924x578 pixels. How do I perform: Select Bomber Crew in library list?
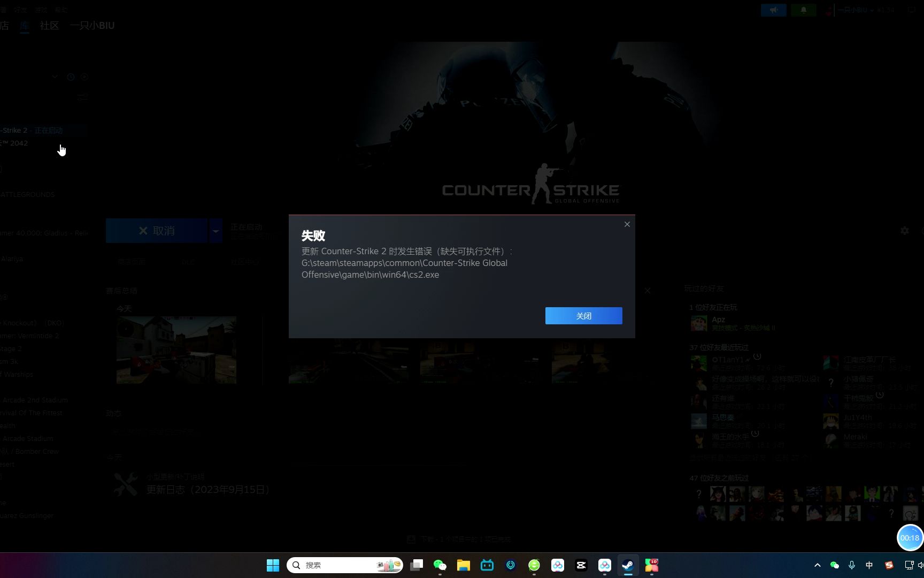click(x=30, y=451)
